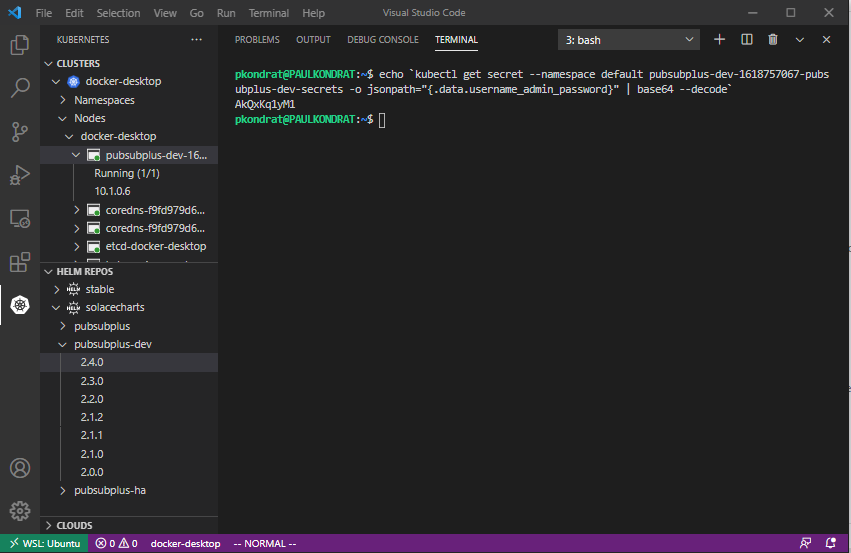Split the terminal pane
This screenshot has height=553, width=851.
pyautogui.click(x=746, y=40)
